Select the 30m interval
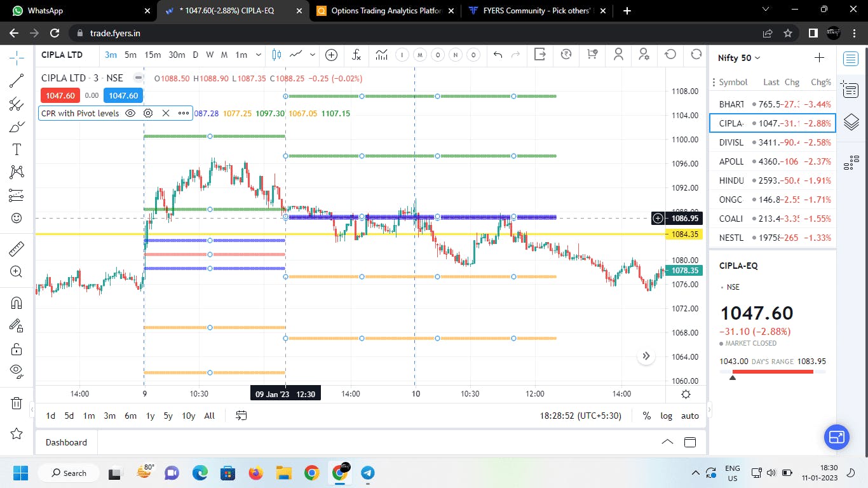The width and height of the screenshot is (868, 488). click(177, 55)
